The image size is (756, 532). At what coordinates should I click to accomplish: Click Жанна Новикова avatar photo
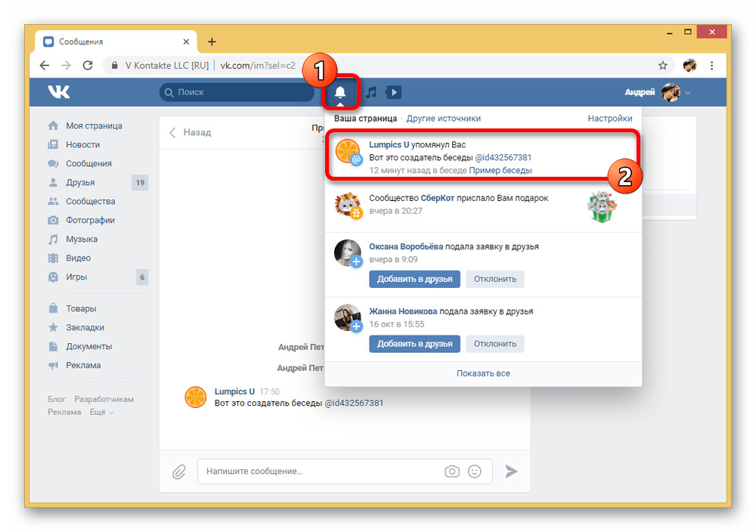pos(348,317)
